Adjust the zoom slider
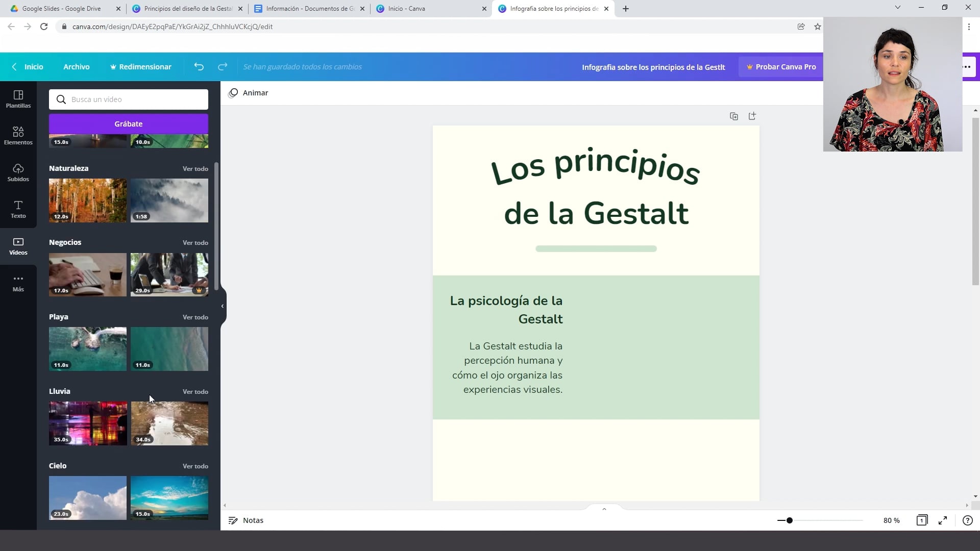Screen dimensions: 980x551 coord(790,520)
